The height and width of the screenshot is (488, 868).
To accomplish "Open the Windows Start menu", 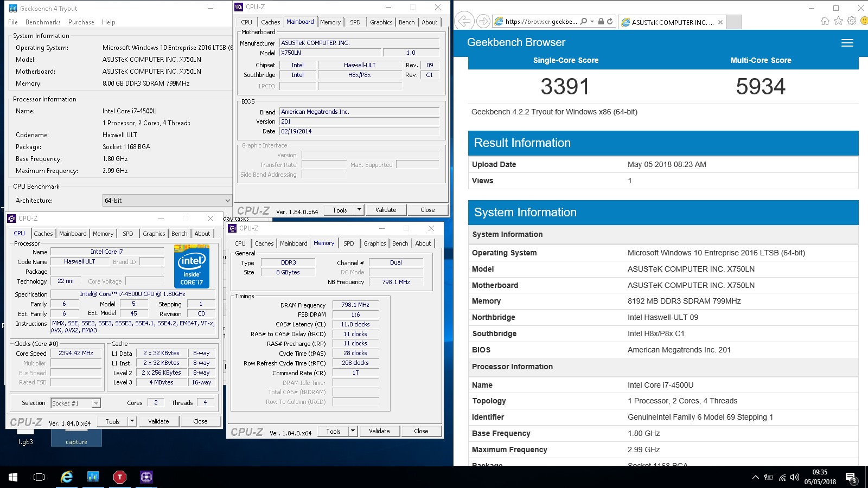I will point(13,477).
